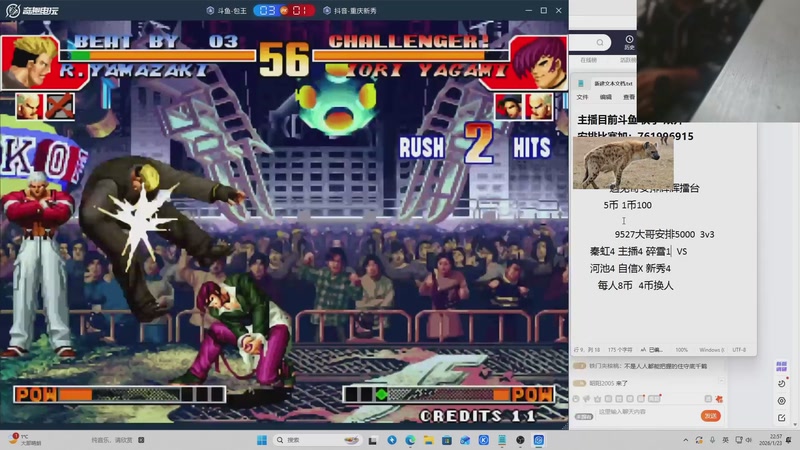This screenshot has height=450, width=800.
Task: Open 历史 history clock icon
Action: (x=629, y=42)
